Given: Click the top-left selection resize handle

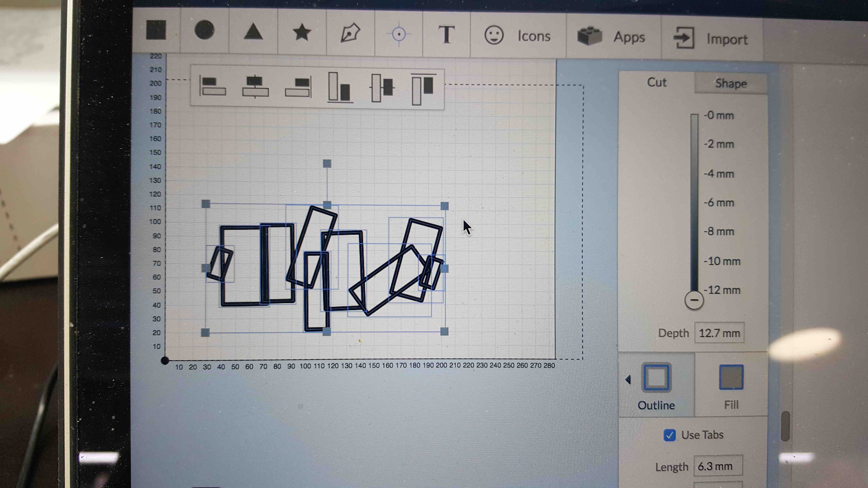Looking at the screenshot, I should pyautogui.click(x=206, y=204).
